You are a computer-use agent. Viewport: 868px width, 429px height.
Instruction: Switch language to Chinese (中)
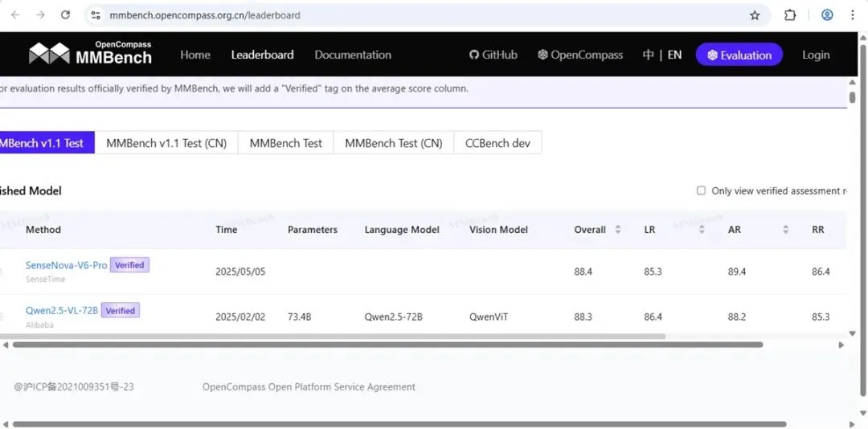coord(649,55)
